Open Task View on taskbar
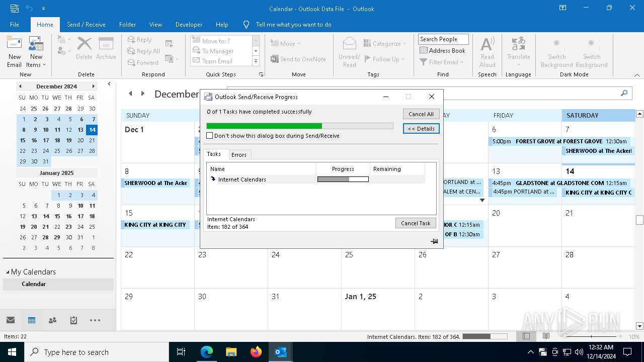This screenshot has width=644, height=362. (181, 352)
